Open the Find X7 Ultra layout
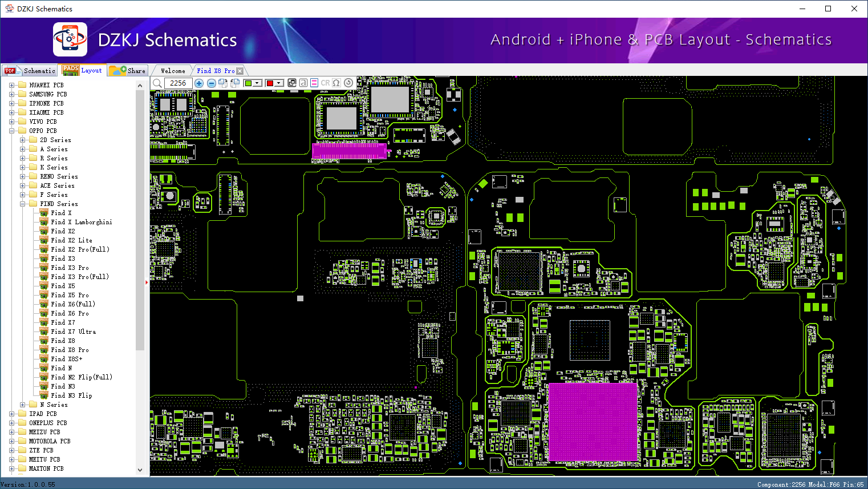This screenshot has height=489, width=868. [x=73, y=332]
